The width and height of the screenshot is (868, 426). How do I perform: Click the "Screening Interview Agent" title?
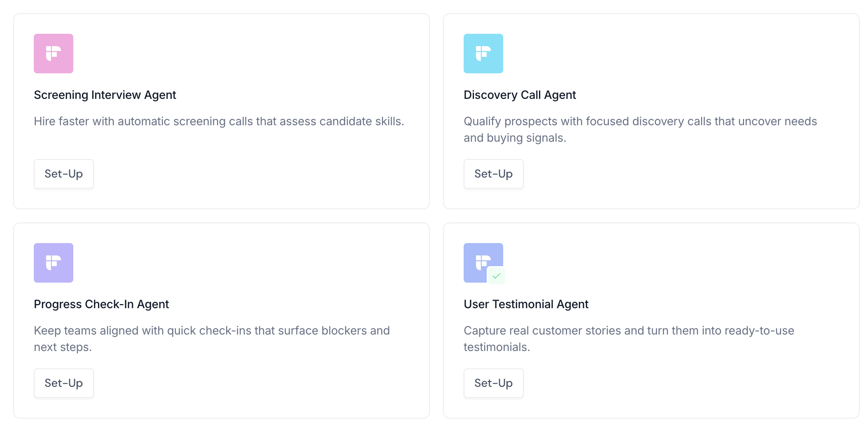(105, 95)
